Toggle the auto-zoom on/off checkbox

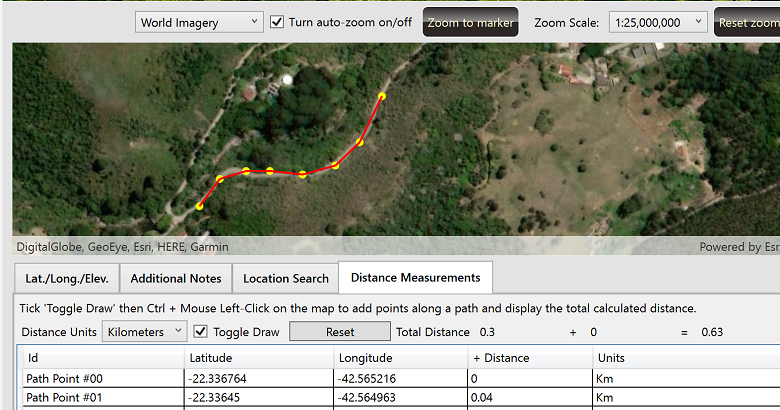(277, 22)
